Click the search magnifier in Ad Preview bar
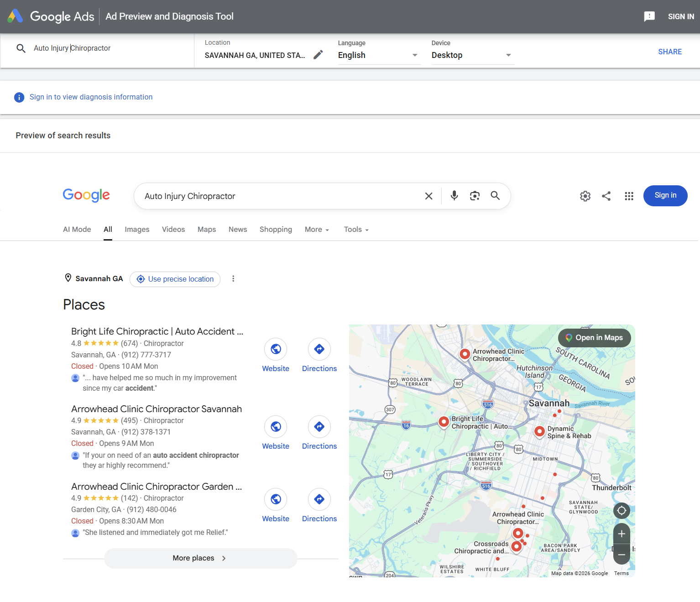 21,48
